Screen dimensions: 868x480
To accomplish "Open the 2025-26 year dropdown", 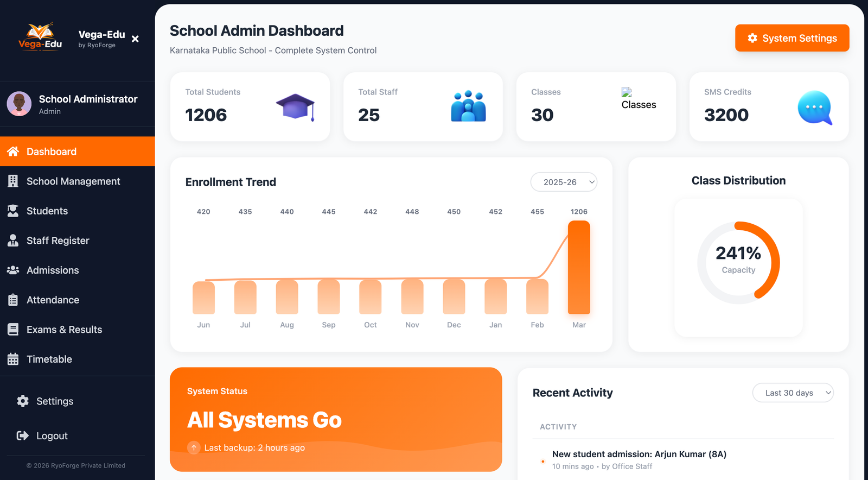I will click(564, 182).
